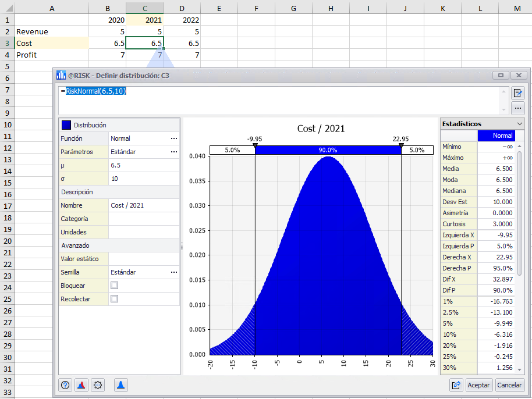Click the blue distribution shape icon
The image size is (532, 399).
(x=120, y=385)
